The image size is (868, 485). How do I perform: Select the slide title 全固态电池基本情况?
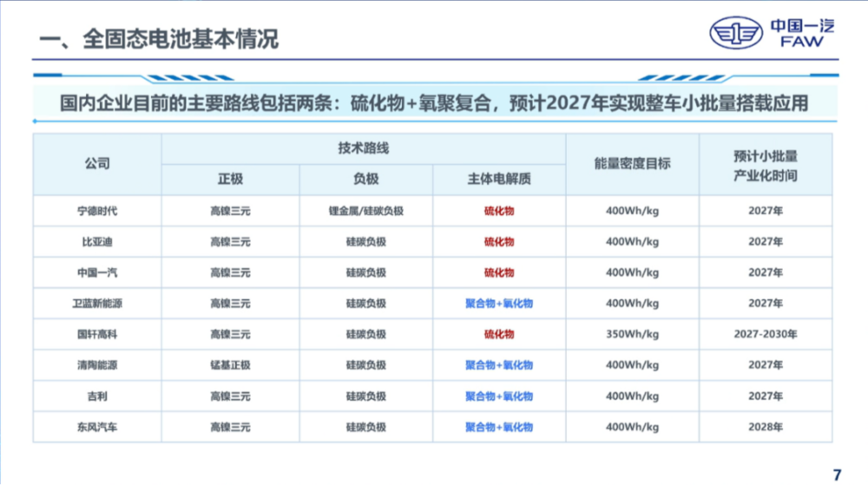click(x=158, y=39)
